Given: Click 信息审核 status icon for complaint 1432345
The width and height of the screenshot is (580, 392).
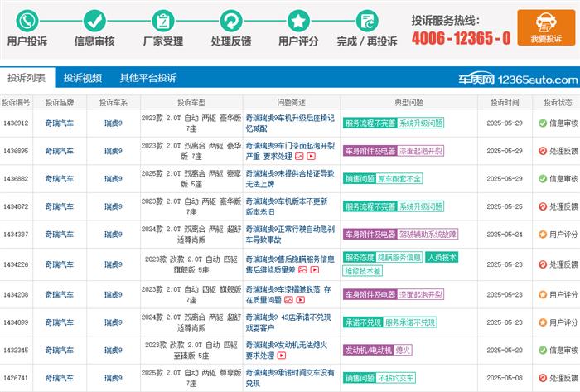Looking at the screenshot, I should (543, 350).
